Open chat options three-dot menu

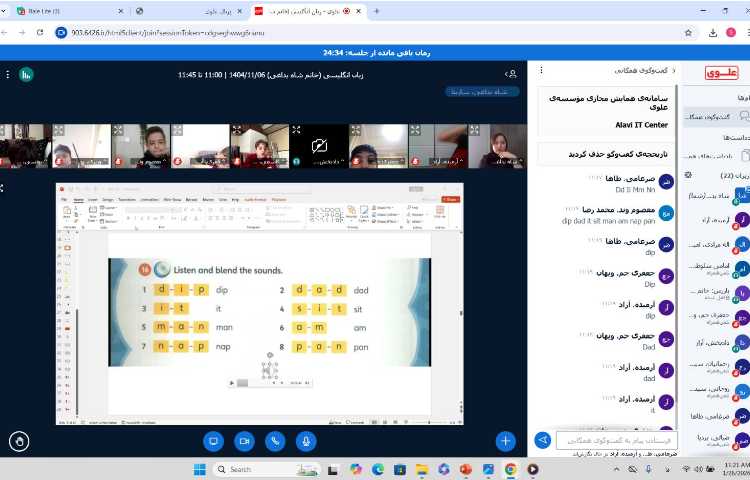coord(543,71)
